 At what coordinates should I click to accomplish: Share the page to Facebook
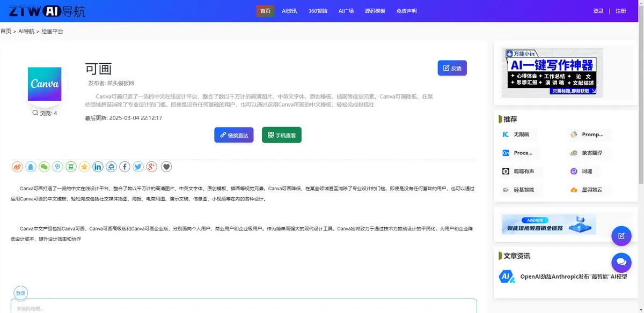tap(125, 167)
